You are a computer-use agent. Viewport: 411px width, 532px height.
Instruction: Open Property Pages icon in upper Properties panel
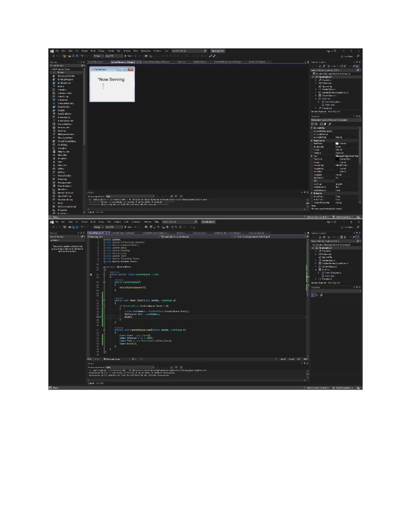[329, 124]
